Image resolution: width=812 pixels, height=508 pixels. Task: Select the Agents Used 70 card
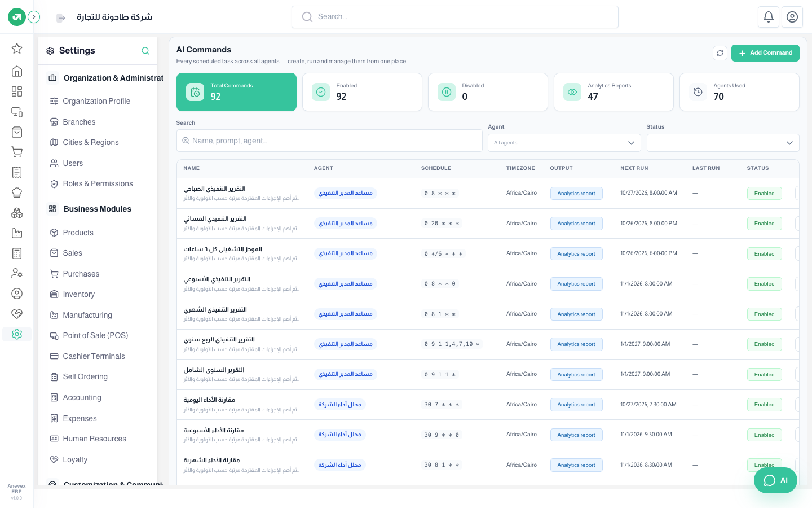[x=739, y=92]
